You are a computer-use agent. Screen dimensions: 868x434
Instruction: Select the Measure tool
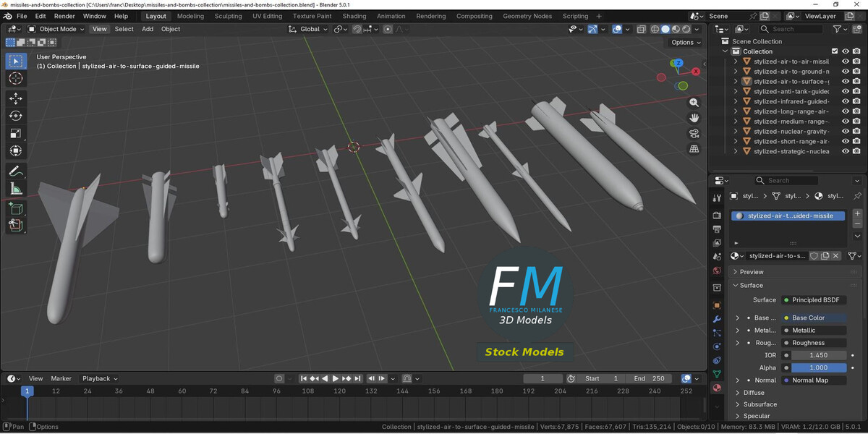pyautogui.click(x=15, y=190)
